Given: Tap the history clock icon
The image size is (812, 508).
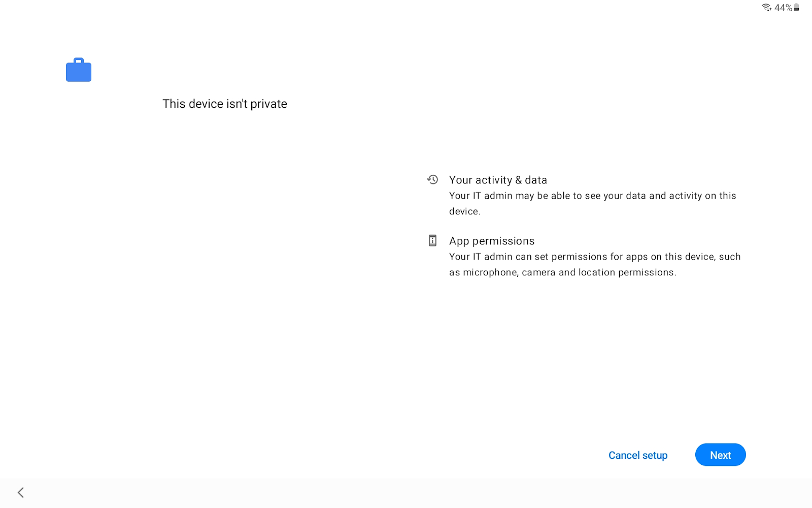Looking at the screenshot, I should click(x=432, y=179).
